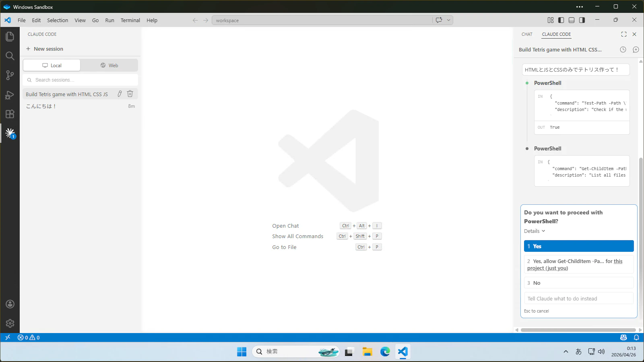The width and height of the screenshot is (644, 362).
Task: Delete the Build Tetris game session
Action: (x=130, y=94)
